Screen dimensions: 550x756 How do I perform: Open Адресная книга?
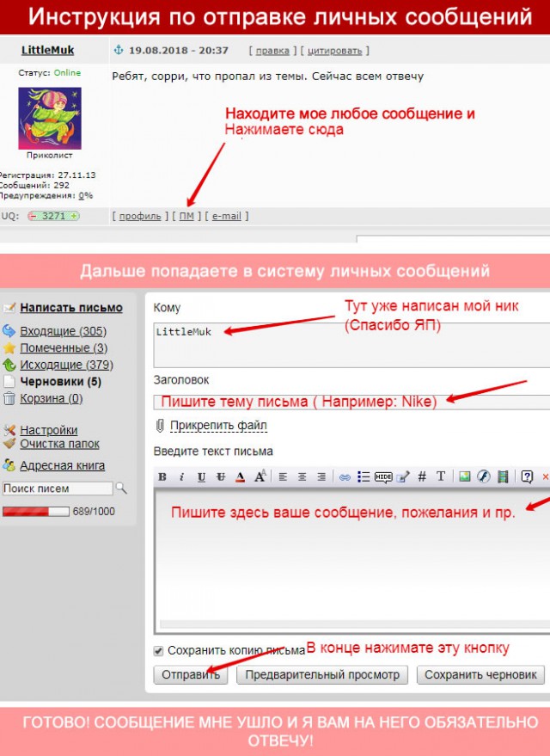[62, 466]
